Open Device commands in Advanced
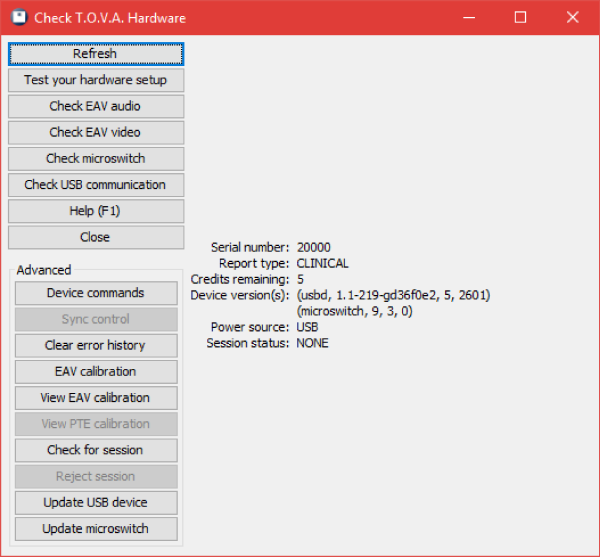The height and width of the screenshot is (557, 600). tap(96, 293)
